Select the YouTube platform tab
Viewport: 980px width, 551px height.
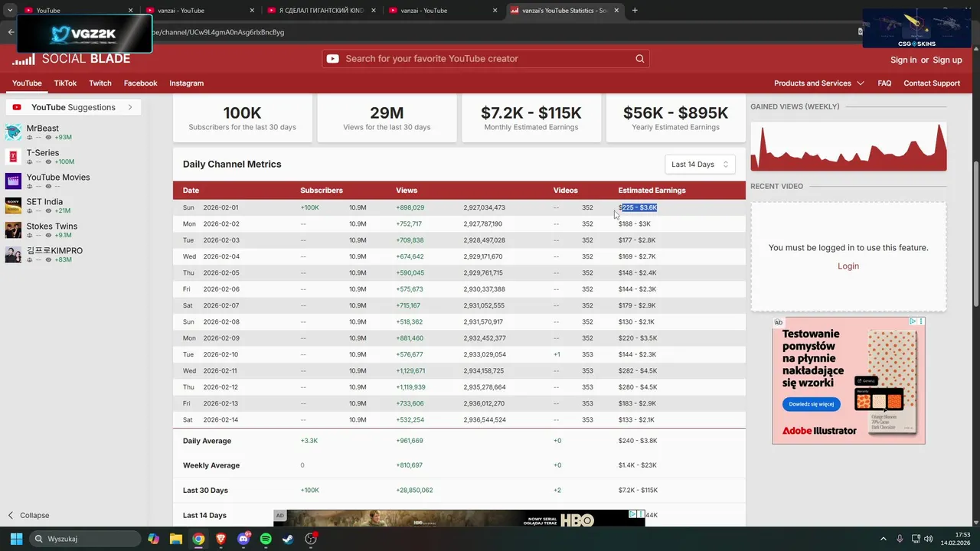27,83
